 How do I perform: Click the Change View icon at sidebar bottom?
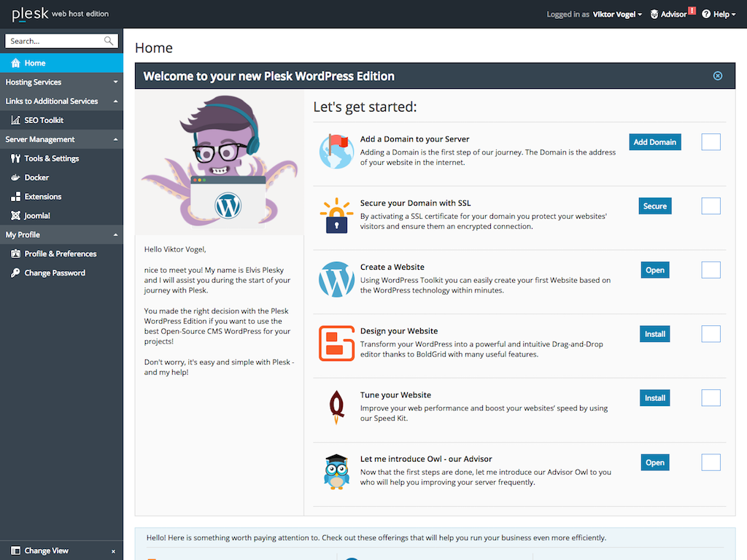[15, 551]
